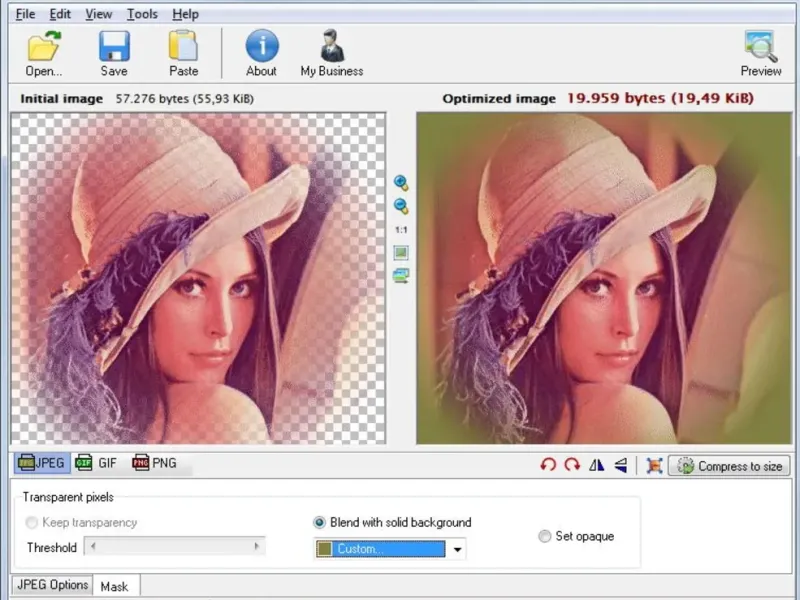The width and height of the screenshot is (800, 600).
Task: Switch to GIF format
Action: tap(96, 463)
